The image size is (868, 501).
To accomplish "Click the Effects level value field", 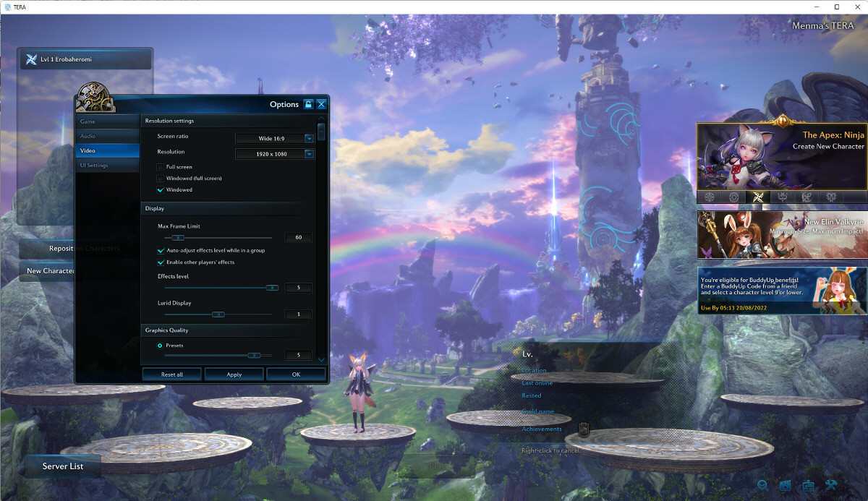I will [x=299, y=288].
